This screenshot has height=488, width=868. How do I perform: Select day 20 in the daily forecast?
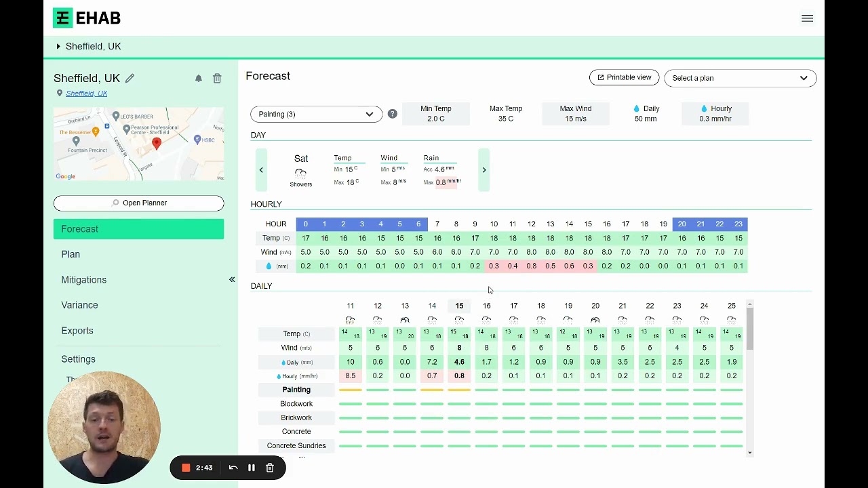tap(595, 306)
